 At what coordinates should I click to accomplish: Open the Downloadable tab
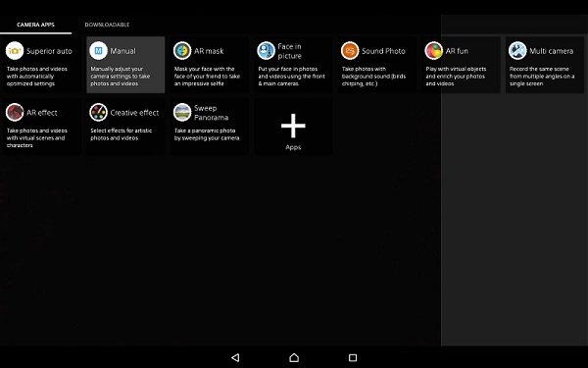tap(107, 25)
